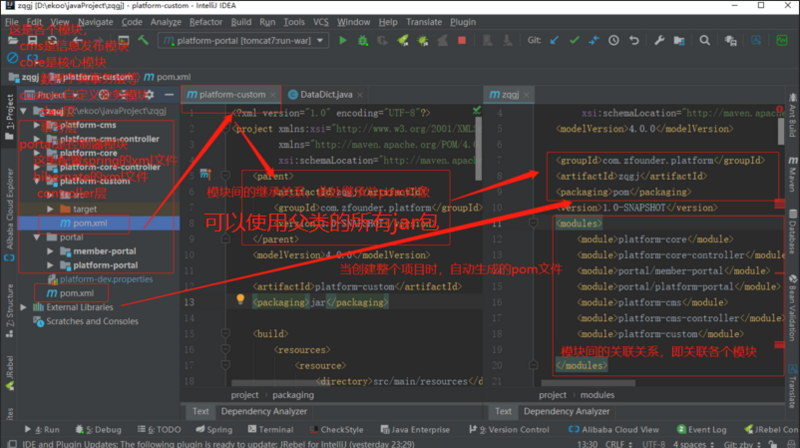Fold the build block on line 15
This screenshot has height=448, width=800.
225,334
